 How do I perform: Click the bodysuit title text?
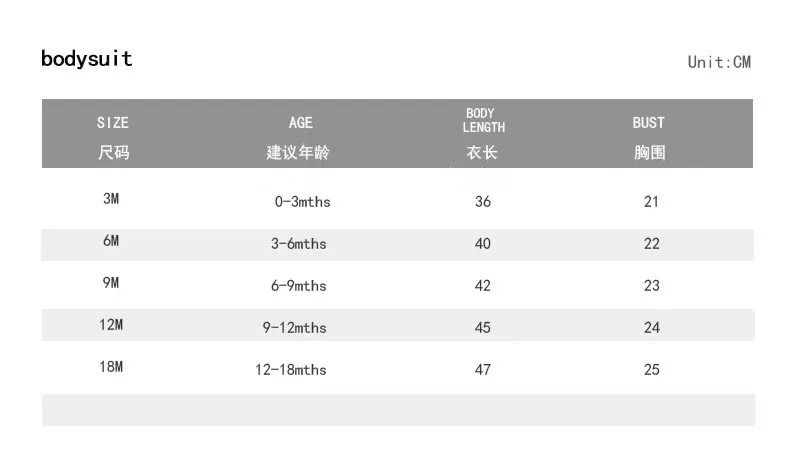pos(87,59)
